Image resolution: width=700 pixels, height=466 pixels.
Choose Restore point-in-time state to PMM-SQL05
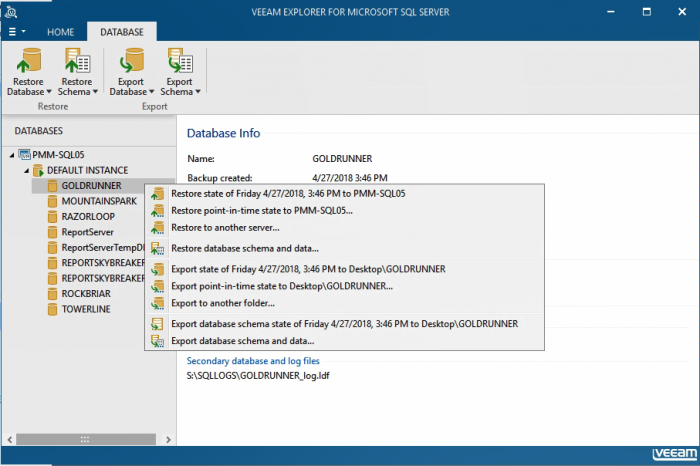point(344,211)
